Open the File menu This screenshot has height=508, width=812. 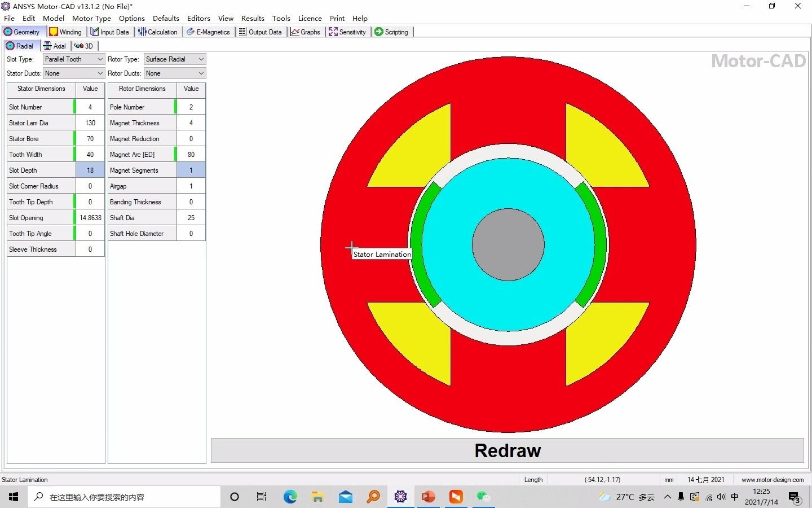(x=10, y=18)
